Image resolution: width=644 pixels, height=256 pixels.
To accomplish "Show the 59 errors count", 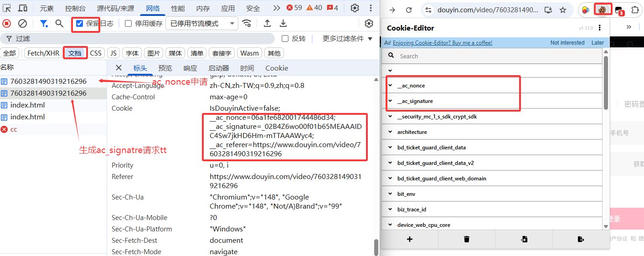I will pyautogui.click(x=294, y=8).
